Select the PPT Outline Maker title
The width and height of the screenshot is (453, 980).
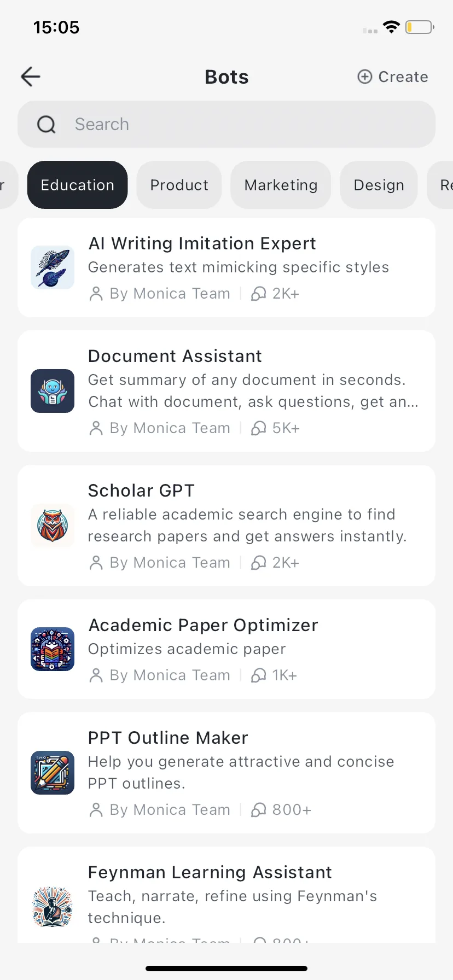coord(168,738)
